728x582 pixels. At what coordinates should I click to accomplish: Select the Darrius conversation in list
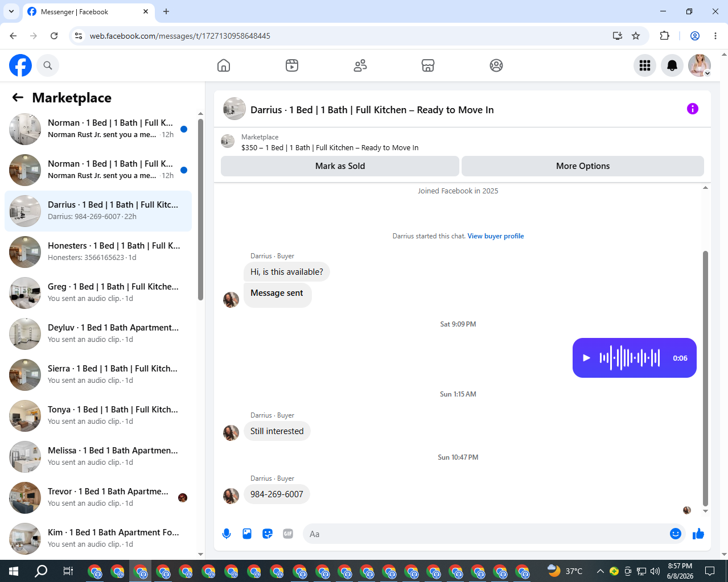(x=98, y=211)
